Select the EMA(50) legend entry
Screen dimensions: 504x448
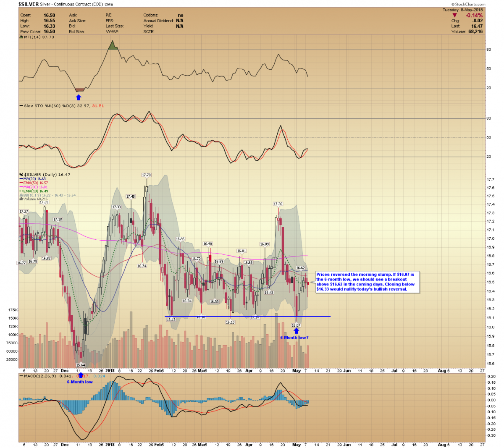34,183
